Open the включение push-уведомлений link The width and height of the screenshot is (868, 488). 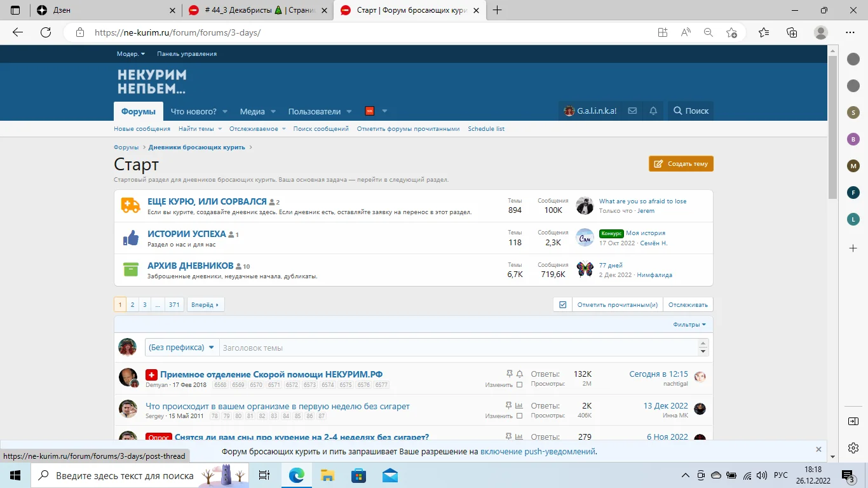[538, 452]
